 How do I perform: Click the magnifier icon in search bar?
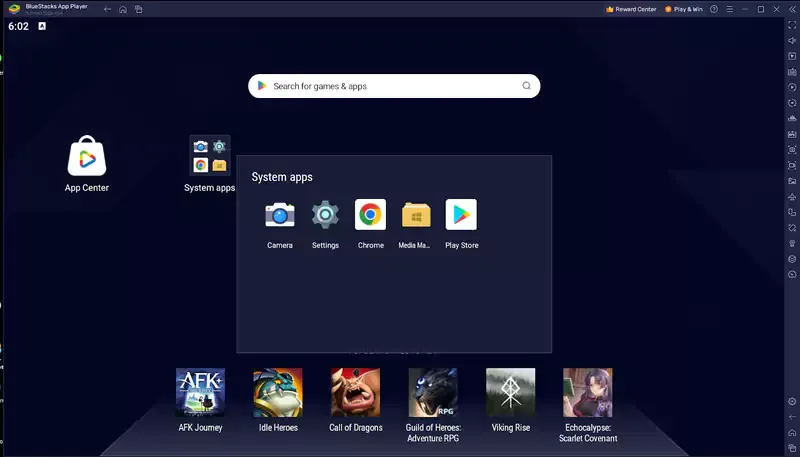[x=526, y=86]
